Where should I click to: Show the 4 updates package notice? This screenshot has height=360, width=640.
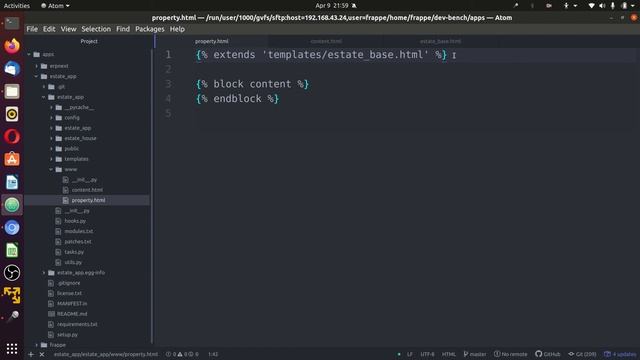tap(620, 354)
